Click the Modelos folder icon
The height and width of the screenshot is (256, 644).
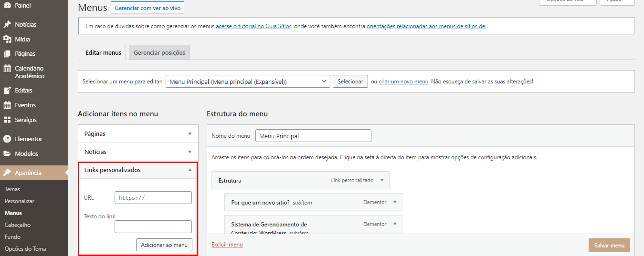tap(7, 154)
